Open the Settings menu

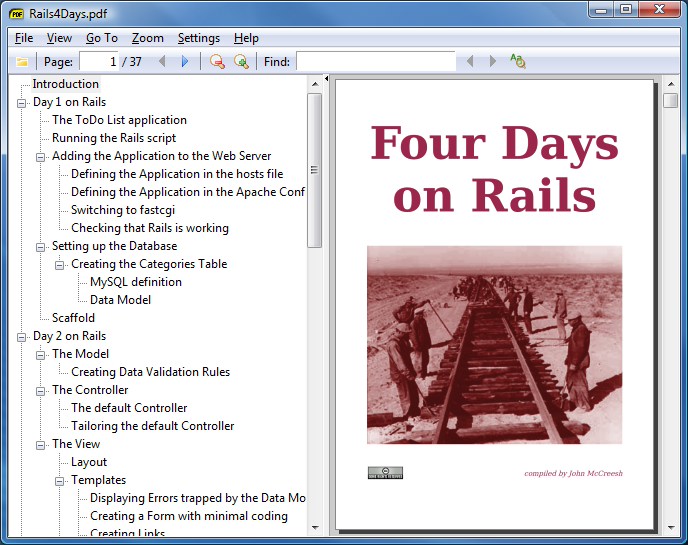[199, 38]
